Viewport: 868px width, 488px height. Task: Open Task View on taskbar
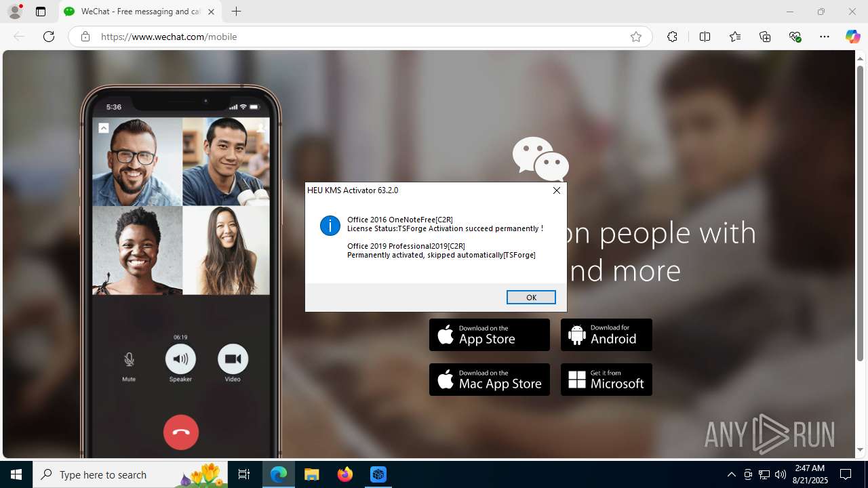point(244,474)
